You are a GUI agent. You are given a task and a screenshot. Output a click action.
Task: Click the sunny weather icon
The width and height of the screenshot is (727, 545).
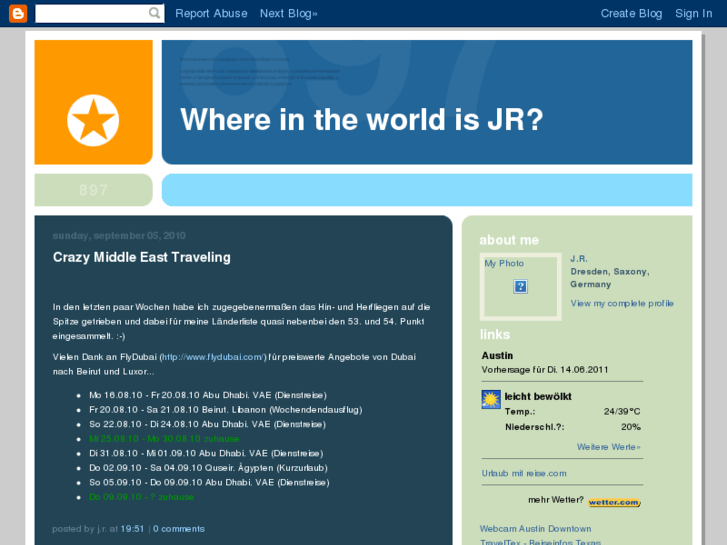[491, 399]
